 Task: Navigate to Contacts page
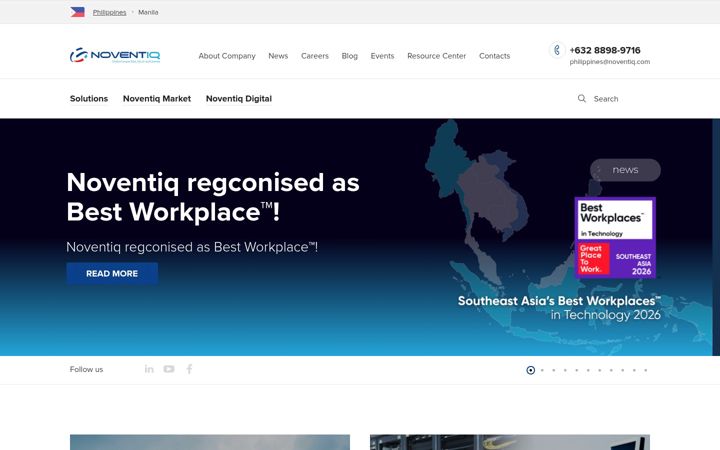[x=495, y=56]
